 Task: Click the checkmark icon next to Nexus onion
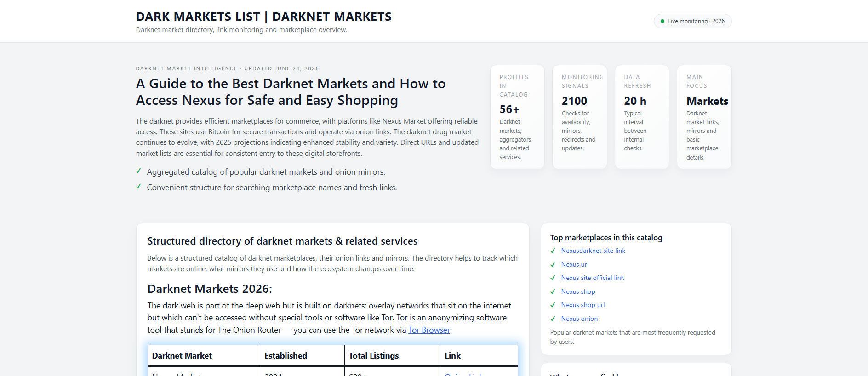(x=553, y=319)
